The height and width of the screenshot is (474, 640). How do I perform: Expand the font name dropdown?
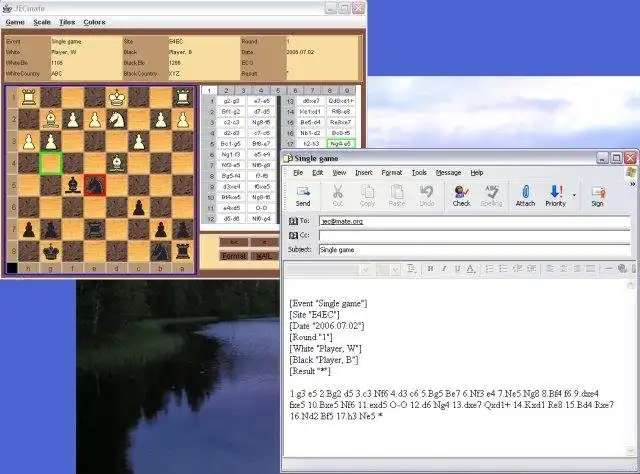(x=365, y=269)
